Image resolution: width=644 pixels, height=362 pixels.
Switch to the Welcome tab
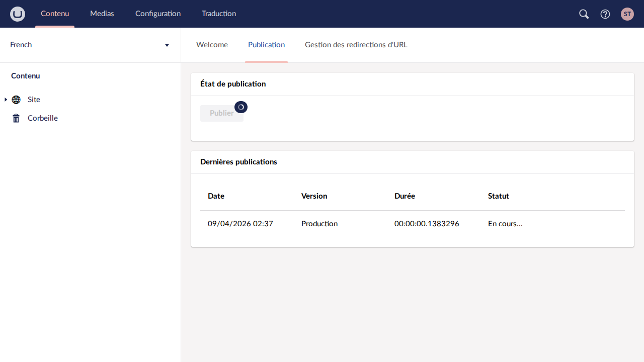(x=212, y=45)
